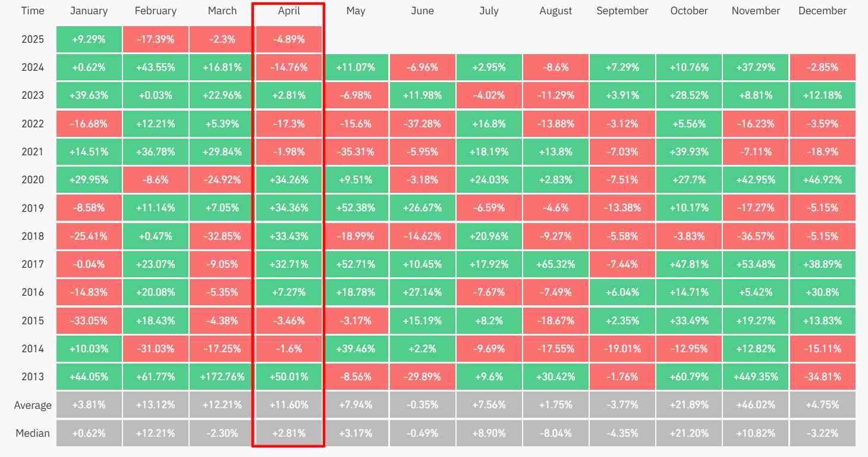Image resolution: width=868 pixels, height=457 pixels.
Task: Click the April column header
Action: tap(288, 11)
